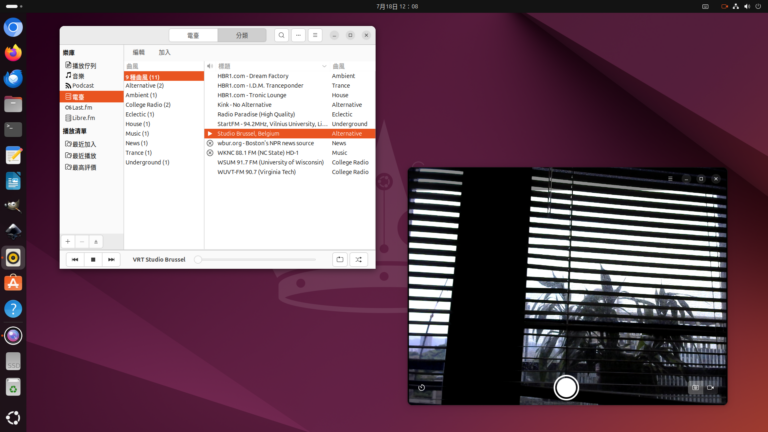Viewport: 768px width, 432px height.
Task: Select WSUM 91.7 FM University of Wisconsin
Action: (290, 162)
